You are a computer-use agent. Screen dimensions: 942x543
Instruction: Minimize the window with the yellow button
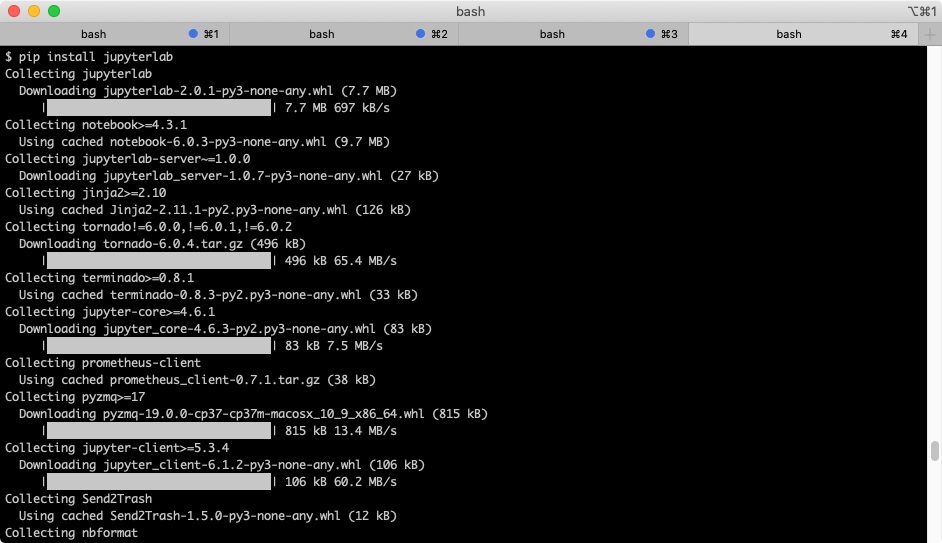pyautogui.click(x=34, y=11)
